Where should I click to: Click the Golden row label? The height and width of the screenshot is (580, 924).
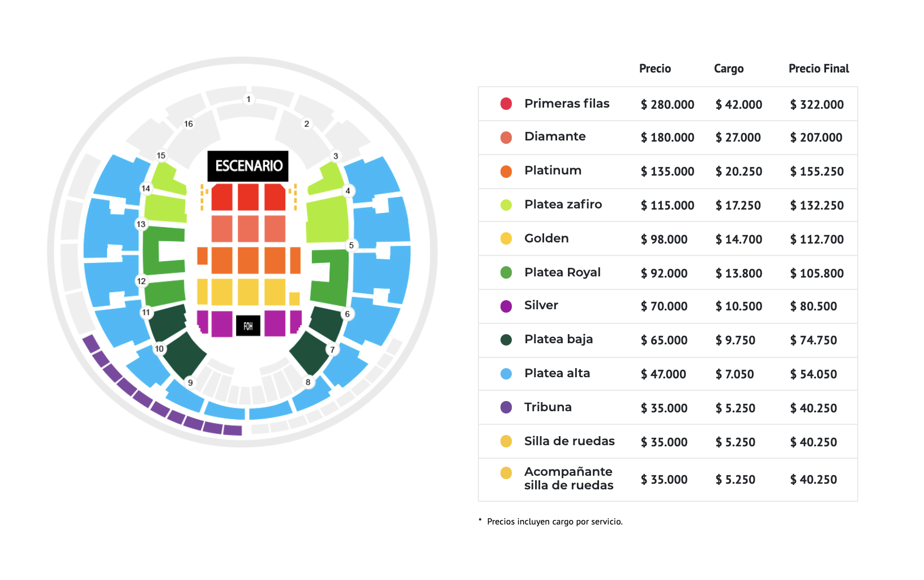click(546, 238)
